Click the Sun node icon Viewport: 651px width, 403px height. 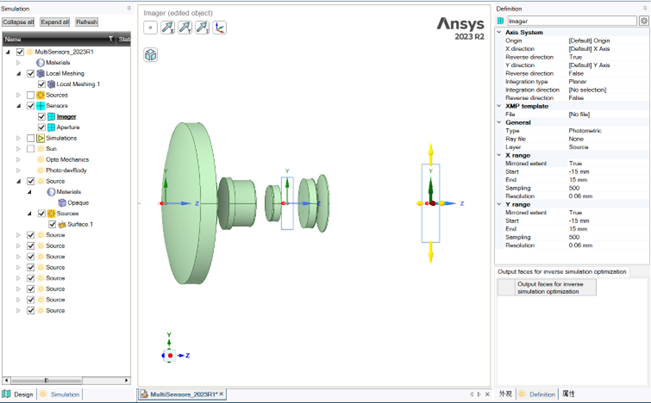coord(40,149)
